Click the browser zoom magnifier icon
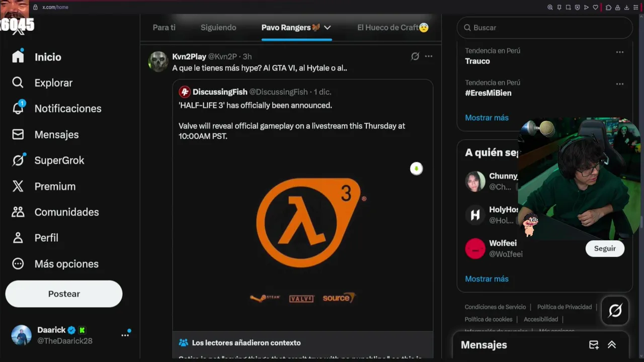The image size is (644, 362). pos(550,7)
